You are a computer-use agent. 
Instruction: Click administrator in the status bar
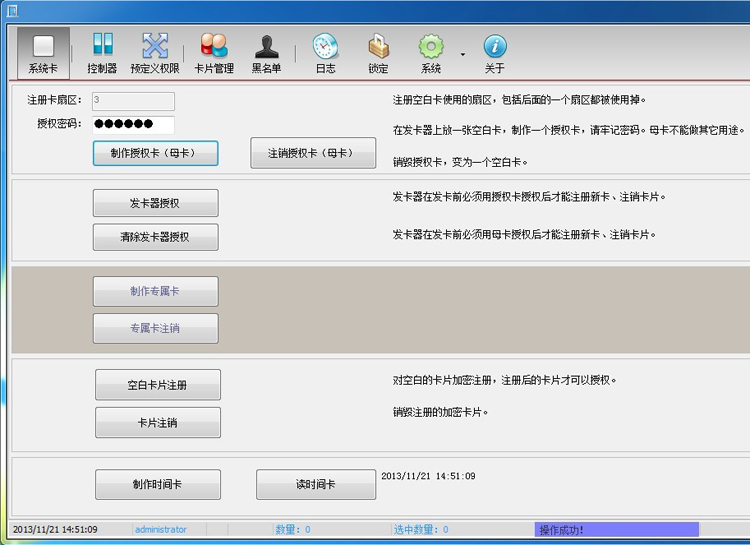161,530
